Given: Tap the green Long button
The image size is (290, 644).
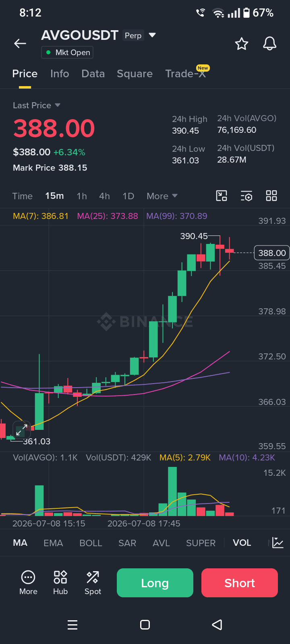Looking at the screenshot, I should tap(155, 583).
